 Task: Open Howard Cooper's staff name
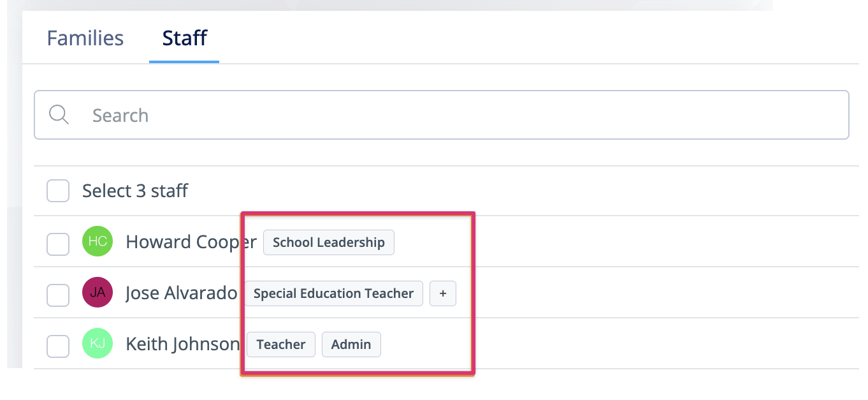coord(191,242)
